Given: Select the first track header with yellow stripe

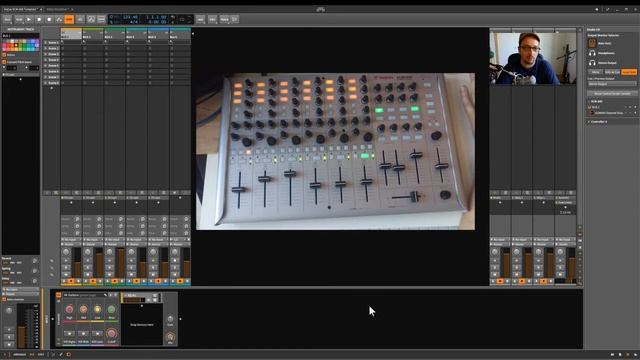Looking at the screenshot, I should pyautogui.click(x=71, y=34).
